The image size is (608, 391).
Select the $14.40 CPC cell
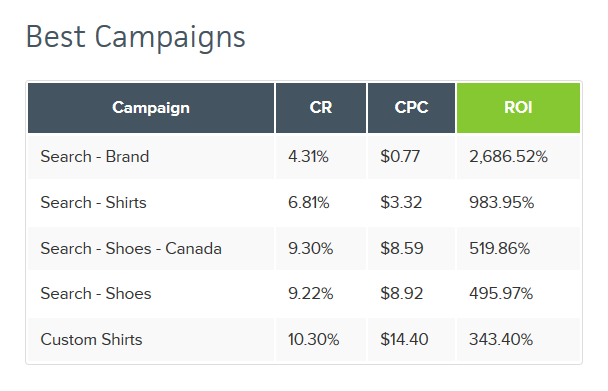(411, 339)
